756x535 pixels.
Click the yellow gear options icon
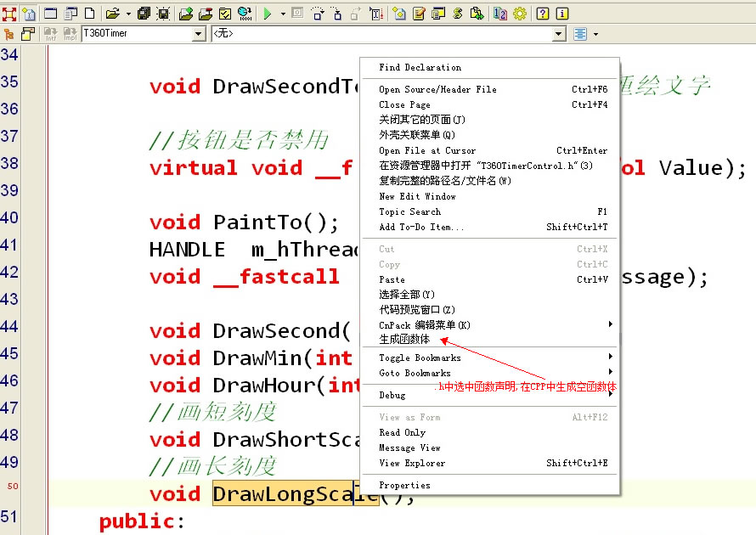[520, 13]
